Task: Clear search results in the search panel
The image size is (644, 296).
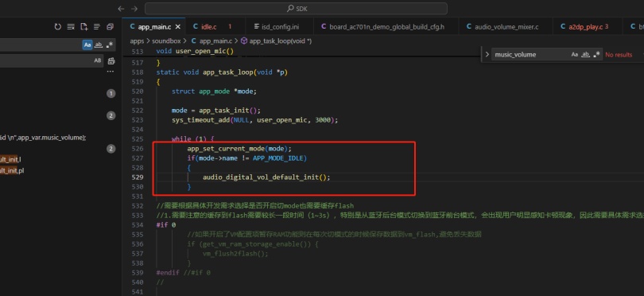Action: click(x=71, y=27)
